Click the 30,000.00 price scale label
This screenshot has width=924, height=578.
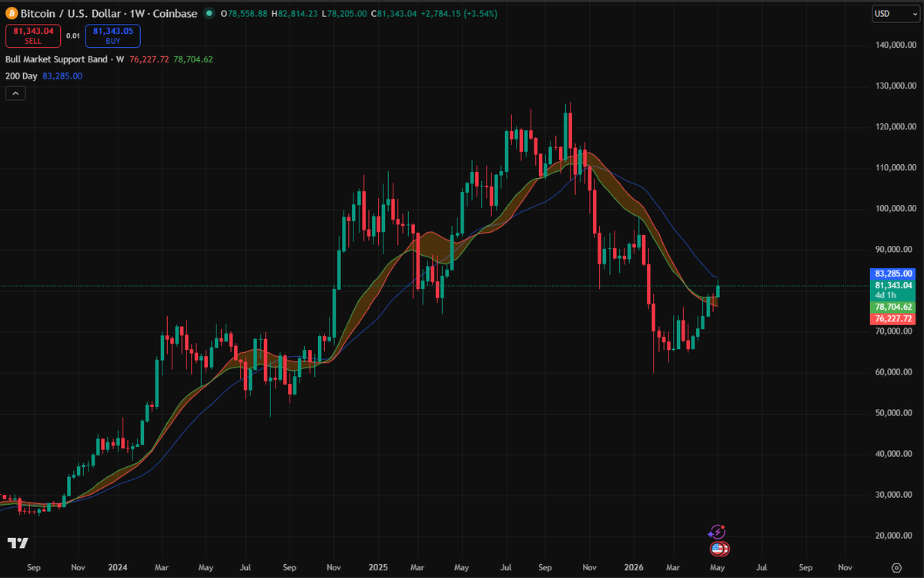[x=896, y=494]
